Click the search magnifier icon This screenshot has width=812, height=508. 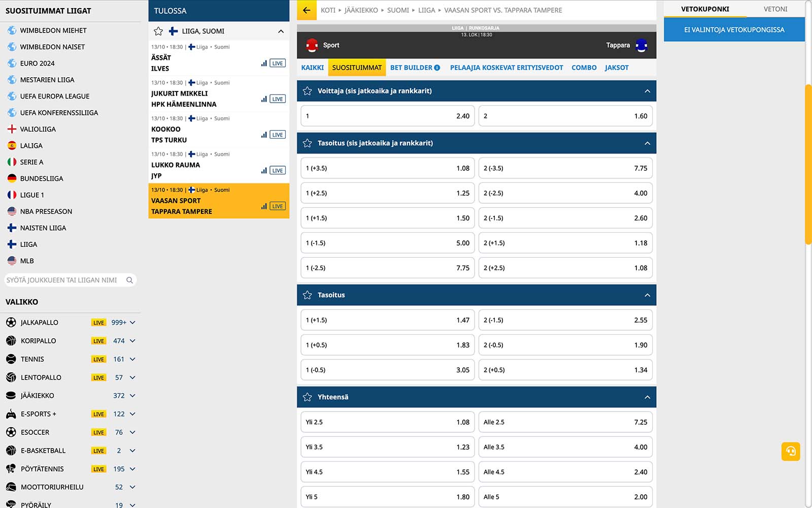point(129,280)
